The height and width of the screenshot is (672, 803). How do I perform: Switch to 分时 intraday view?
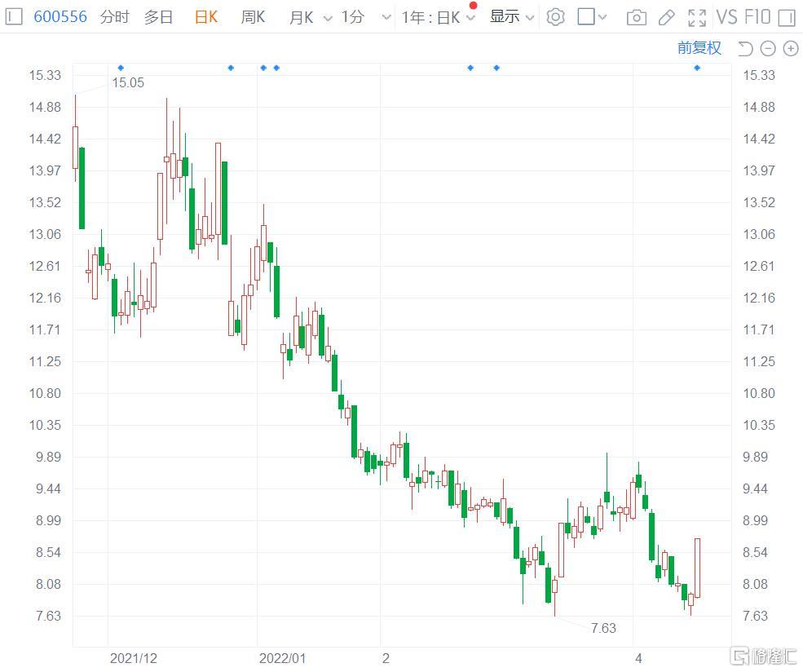(x=115, y=17)
